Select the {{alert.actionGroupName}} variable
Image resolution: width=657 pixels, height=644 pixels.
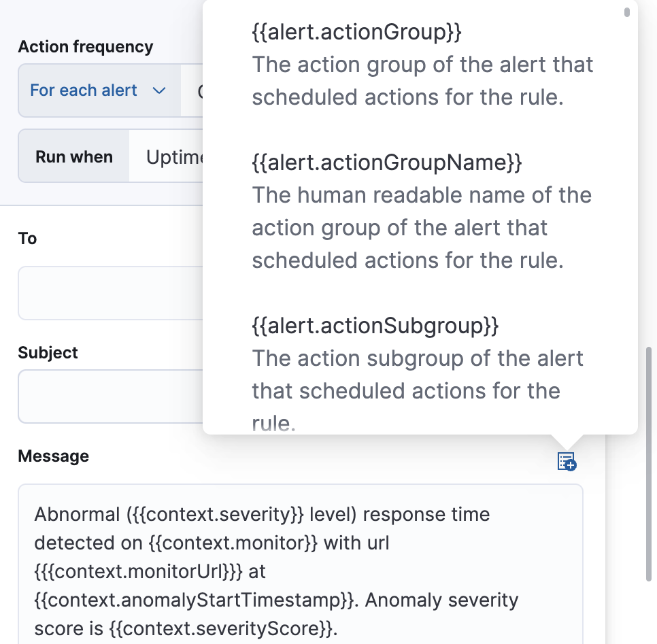pos(388,162)
